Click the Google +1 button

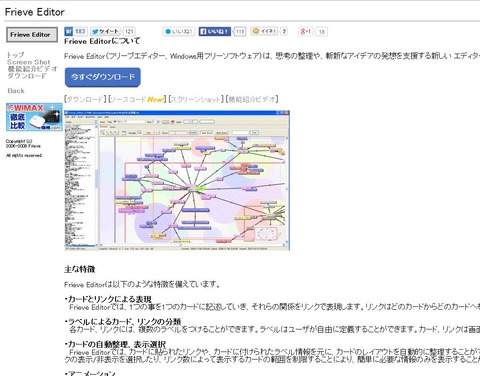[x=305, y=32]
